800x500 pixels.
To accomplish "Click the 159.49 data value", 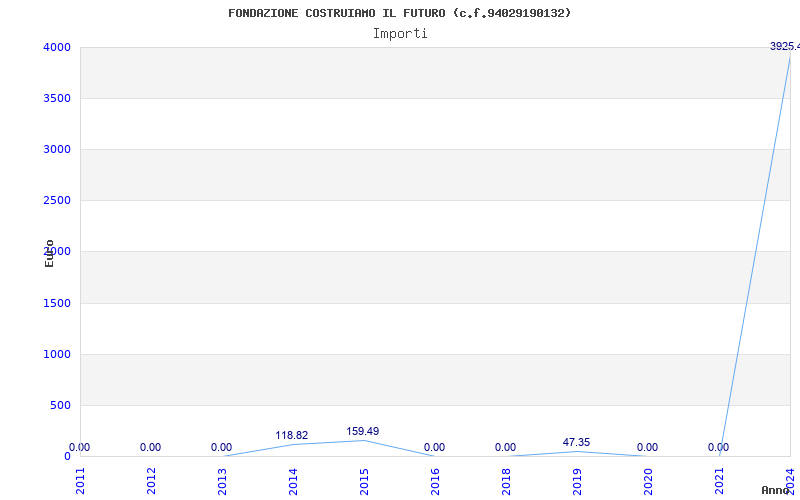I will tap(363, 432).
